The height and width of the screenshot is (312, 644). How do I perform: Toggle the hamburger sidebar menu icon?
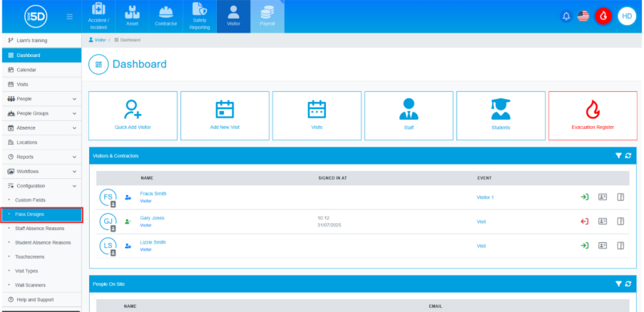tap(70, 16)
